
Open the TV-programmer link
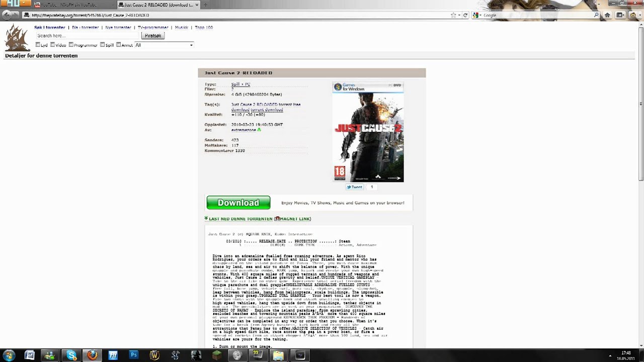pyautogui.click(x=153, y=28)
